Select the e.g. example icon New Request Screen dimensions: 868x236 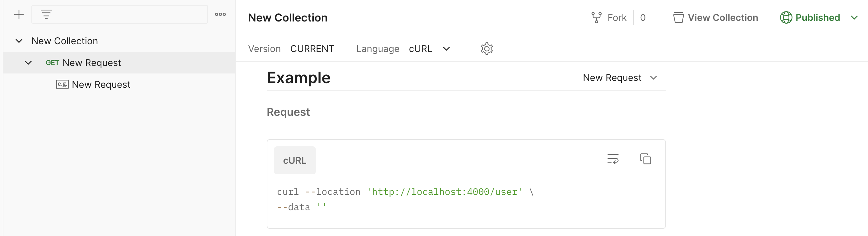pos(62,84)
